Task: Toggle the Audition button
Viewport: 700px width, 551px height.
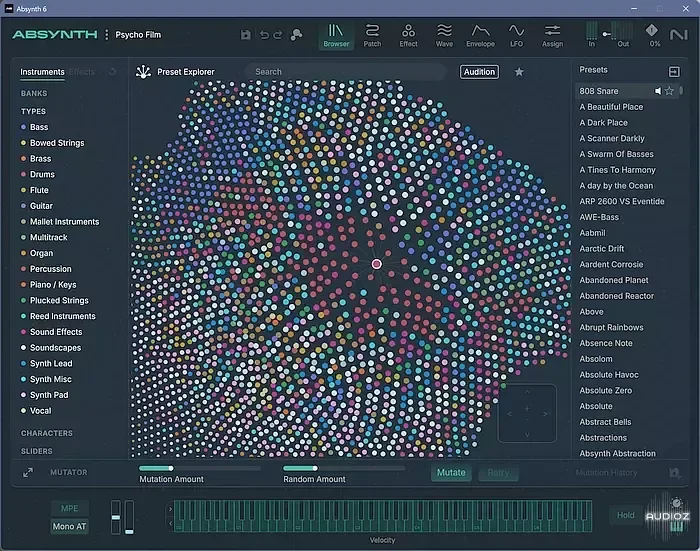Action: (479, 72)
